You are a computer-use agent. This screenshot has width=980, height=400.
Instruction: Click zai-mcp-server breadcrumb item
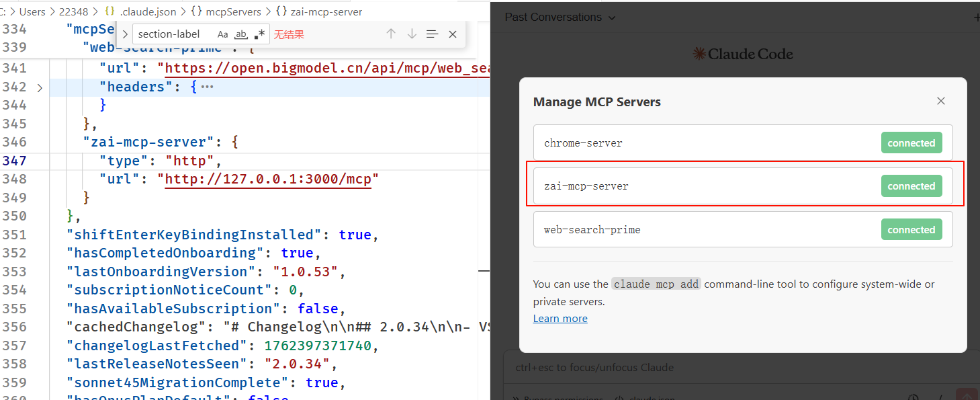point(326,12)
